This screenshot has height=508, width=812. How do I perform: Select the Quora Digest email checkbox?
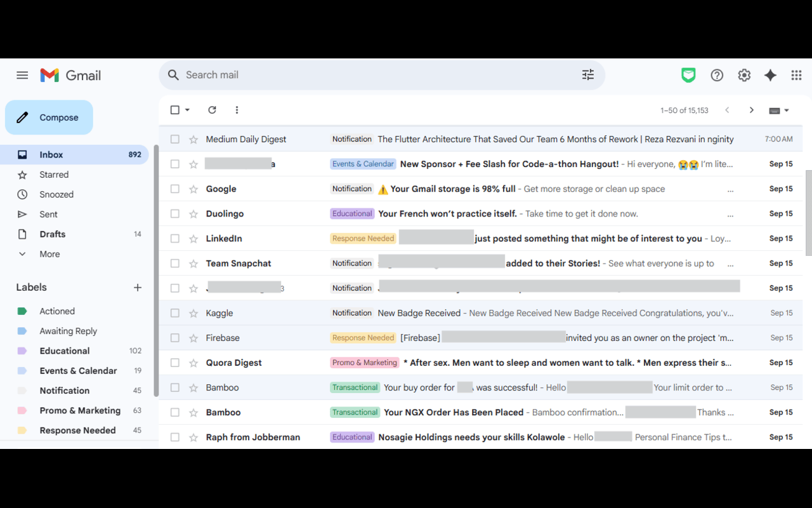tap(175, 362)
